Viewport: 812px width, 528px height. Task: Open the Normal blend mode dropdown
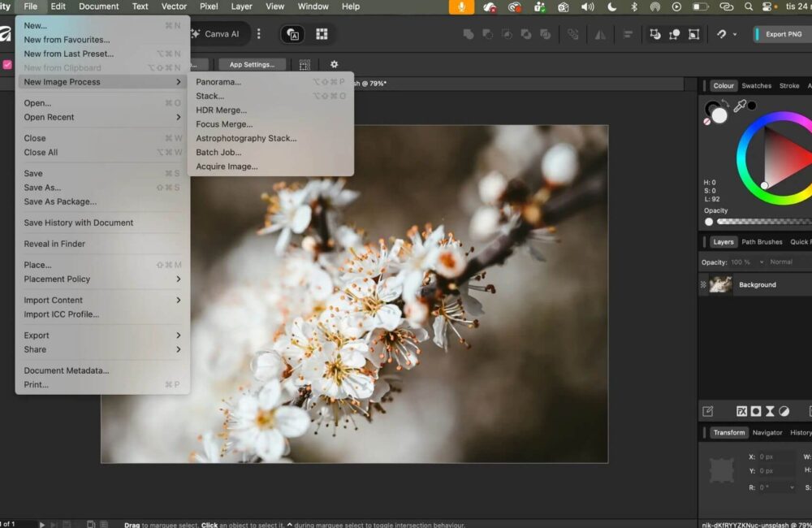click(784, 262)
